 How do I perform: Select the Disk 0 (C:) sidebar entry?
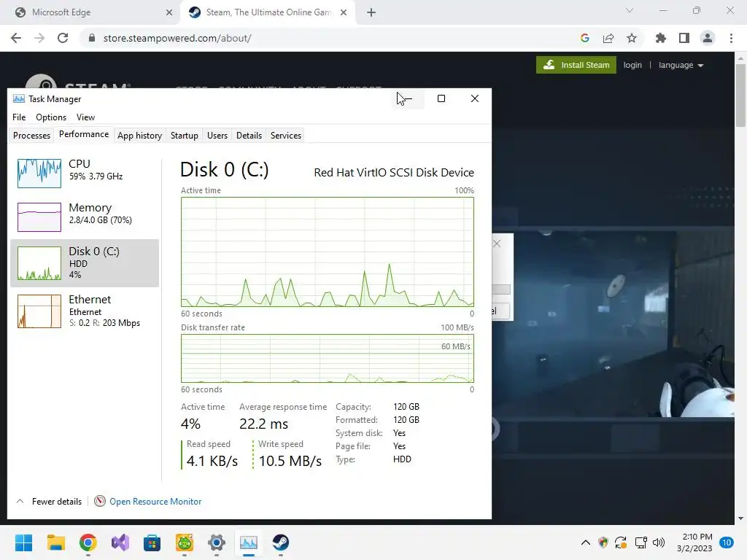coord(85,262)
